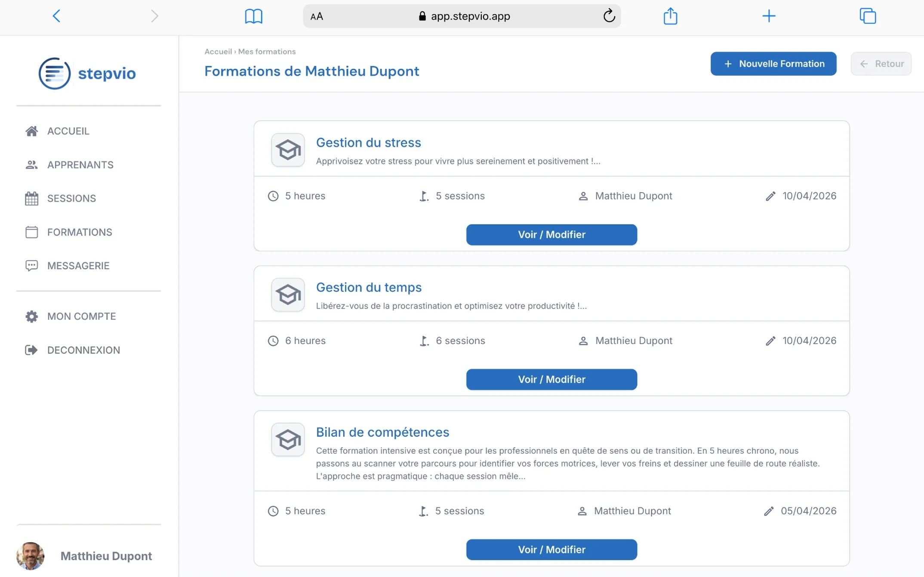Open the AA page settings menu
The width and height of the screenshot is (924, 577).
pos(317,16)
